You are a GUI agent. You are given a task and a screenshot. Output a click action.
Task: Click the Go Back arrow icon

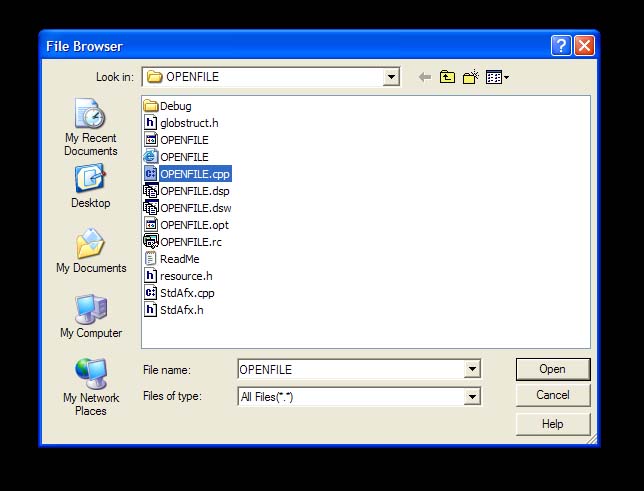(425, 77)
